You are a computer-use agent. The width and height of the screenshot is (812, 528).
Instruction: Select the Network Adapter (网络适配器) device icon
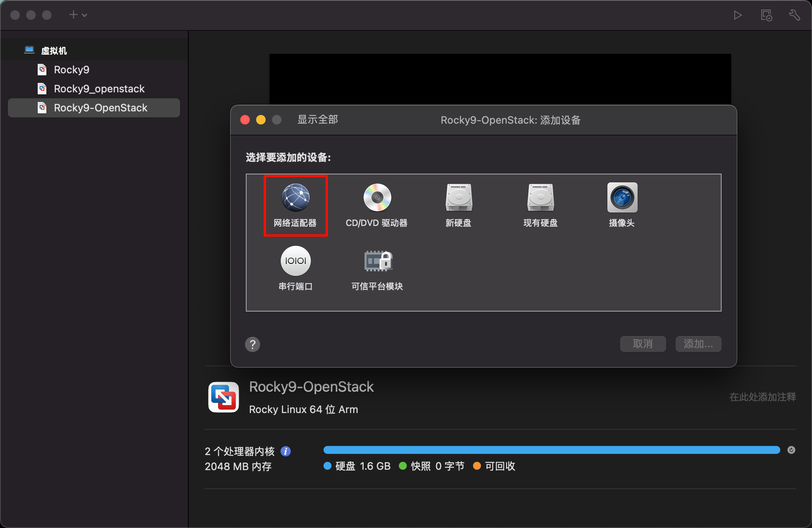pos(295,198)
